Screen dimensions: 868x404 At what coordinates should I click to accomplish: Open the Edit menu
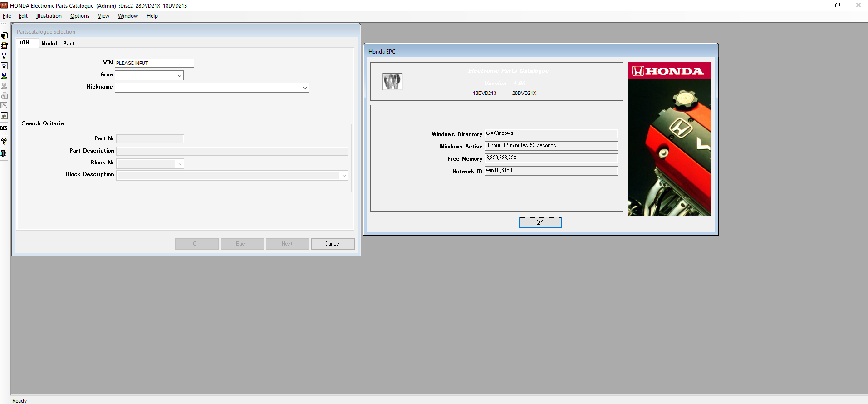23,16
